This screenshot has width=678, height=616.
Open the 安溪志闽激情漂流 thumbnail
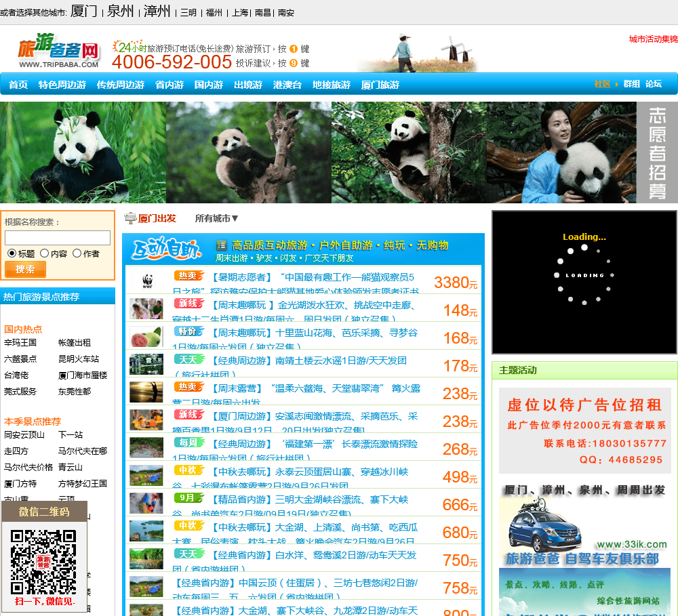click(146, 419)
